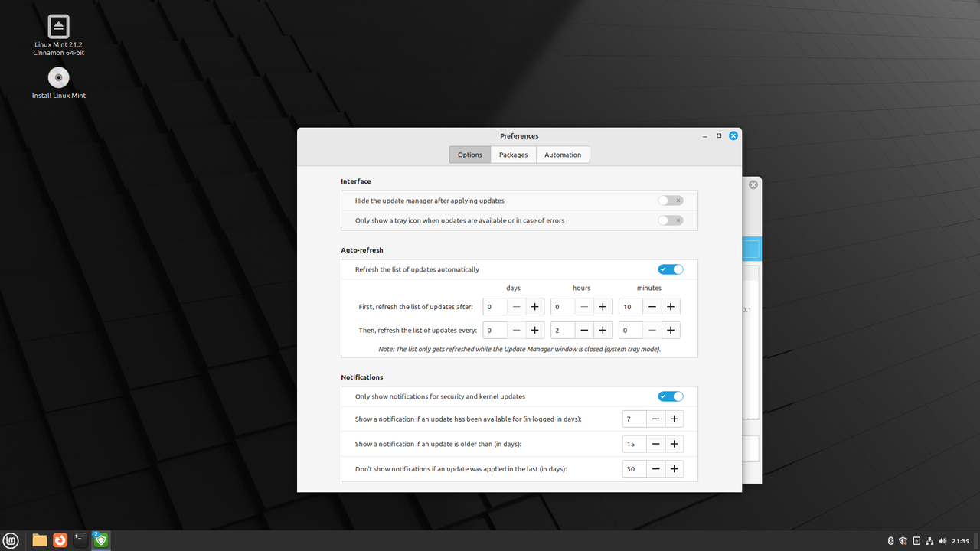The height and width of the screenshot is (551, 980).
Task: Disable automatic refresh of update list
Action: tap(671, 269)
